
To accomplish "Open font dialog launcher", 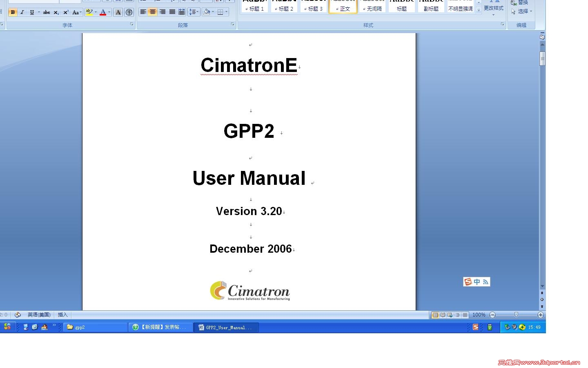I will coord(132,25).
